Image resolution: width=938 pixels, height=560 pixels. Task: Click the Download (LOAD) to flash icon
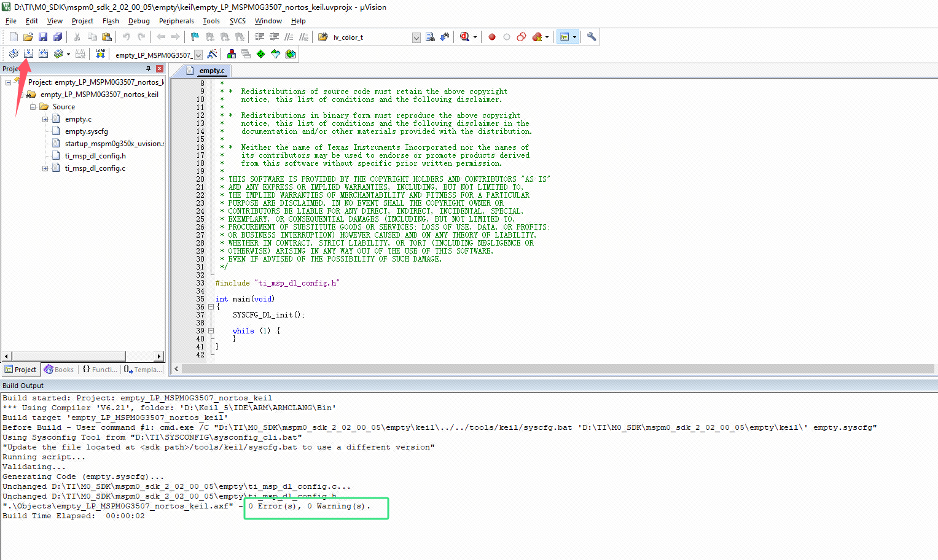(x=100, y=54)
